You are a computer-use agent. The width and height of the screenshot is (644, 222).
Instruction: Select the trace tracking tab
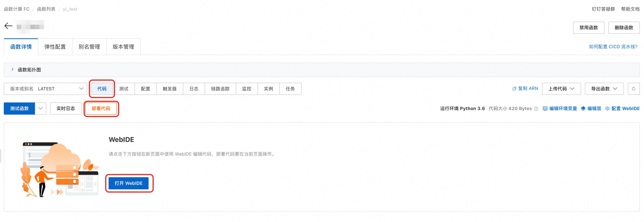tap(220, 89)
